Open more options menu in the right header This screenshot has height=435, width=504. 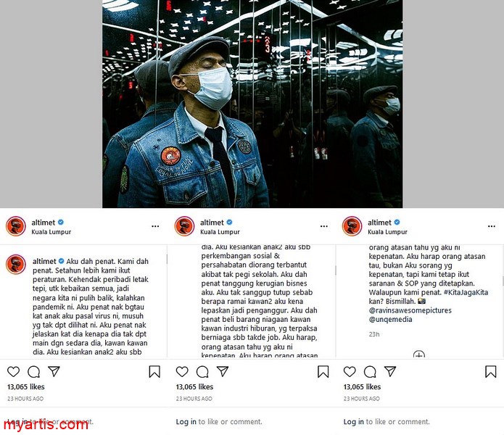pos(492,226)
